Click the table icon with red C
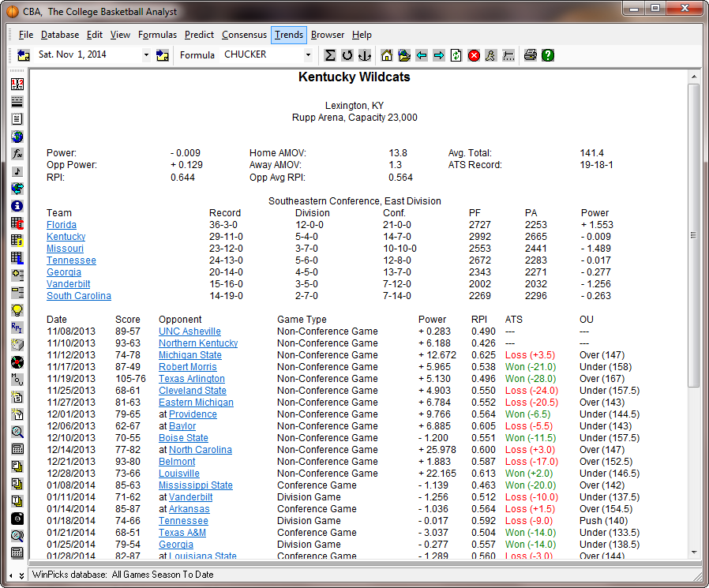709x588 pixels. tap(17, 223)
